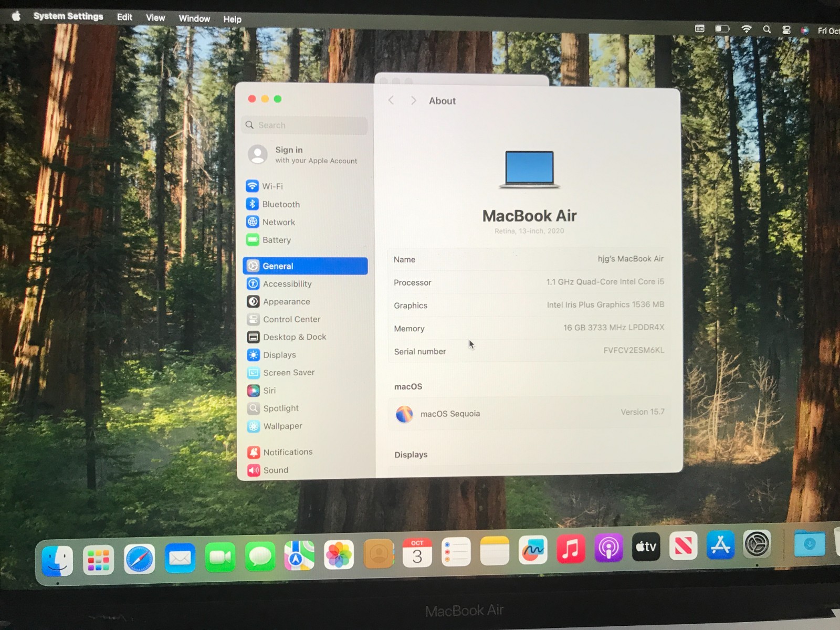Click the MacBook Air laptop image
Image resolution: width=840 pixels, height=630 pixels.
(x=529, y=169)
